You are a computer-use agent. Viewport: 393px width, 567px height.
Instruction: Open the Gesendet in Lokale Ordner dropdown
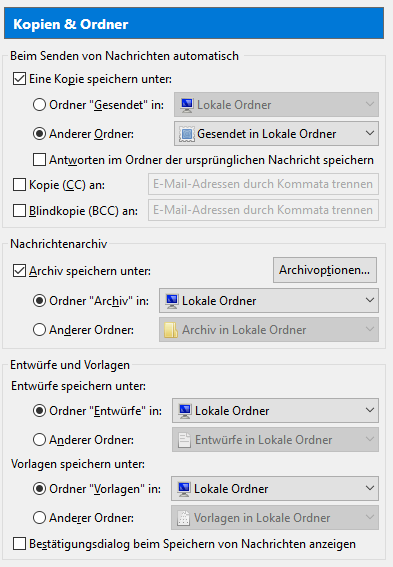coord(277,134)
